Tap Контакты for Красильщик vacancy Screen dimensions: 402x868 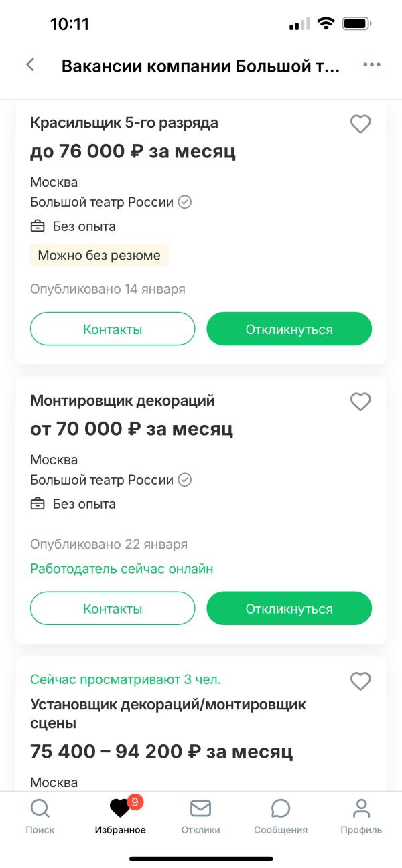pyautogui.click(x=113, y=329)
